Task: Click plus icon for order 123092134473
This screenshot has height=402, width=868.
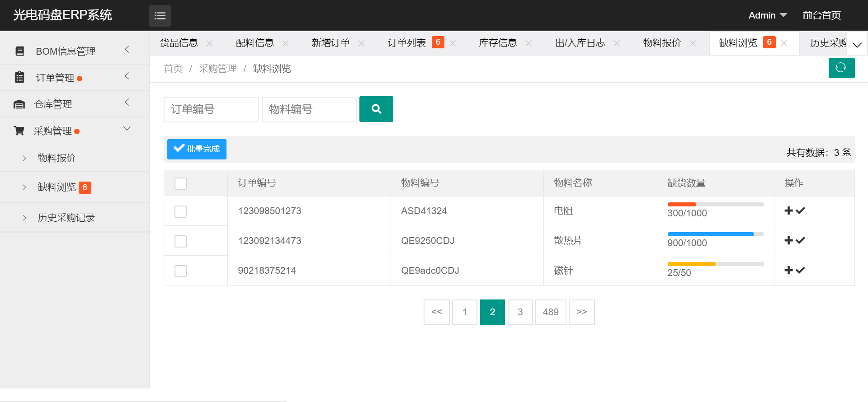Action: tap(789, 240)
